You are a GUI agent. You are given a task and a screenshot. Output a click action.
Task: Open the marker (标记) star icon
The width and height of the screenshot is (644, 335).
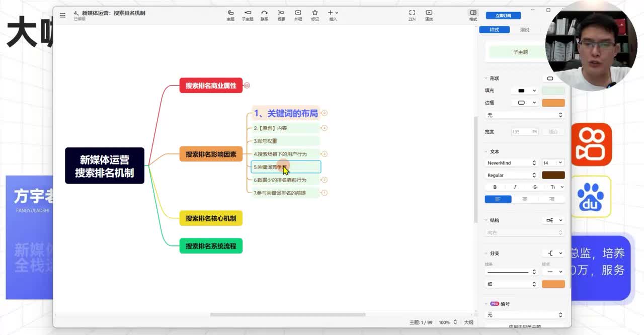click(x=315, y=15)
